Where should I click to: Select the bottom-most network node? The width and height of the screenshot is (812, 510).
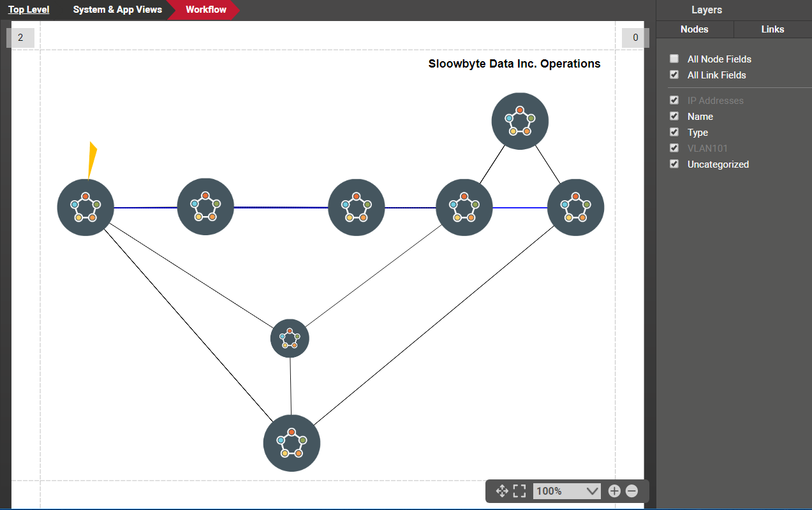292,443
